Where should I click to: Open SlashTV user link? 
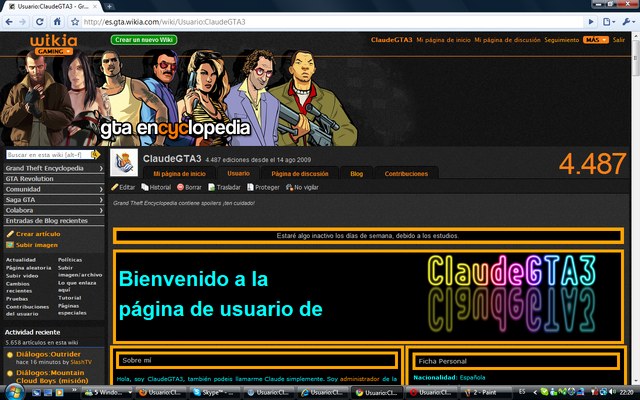(x=81, y=362)
